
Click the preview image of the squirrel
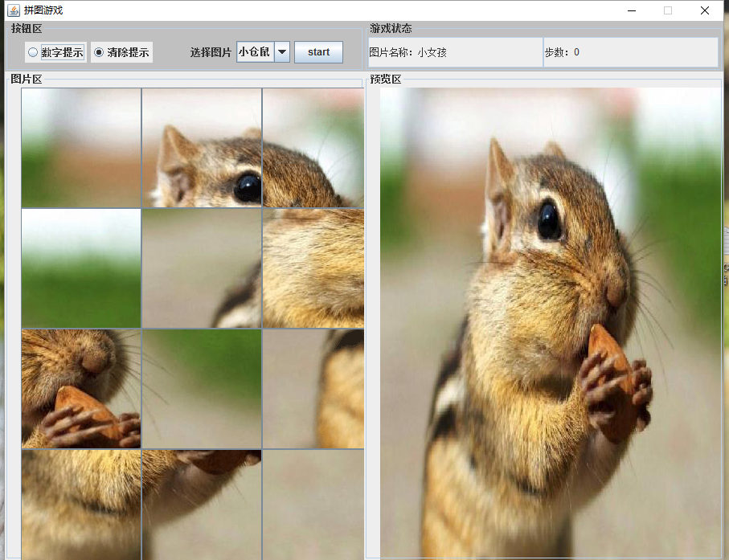coord(551,322)
